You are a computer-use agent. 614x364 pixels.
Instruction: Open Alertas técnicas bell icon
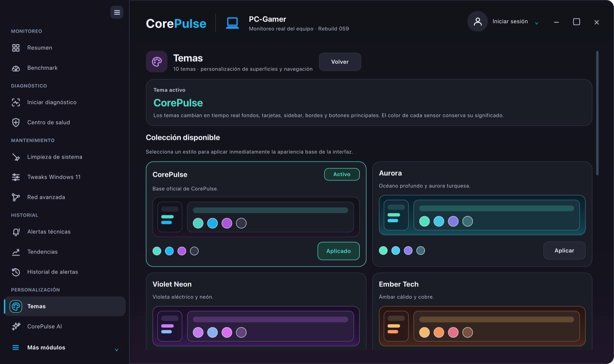16,232
